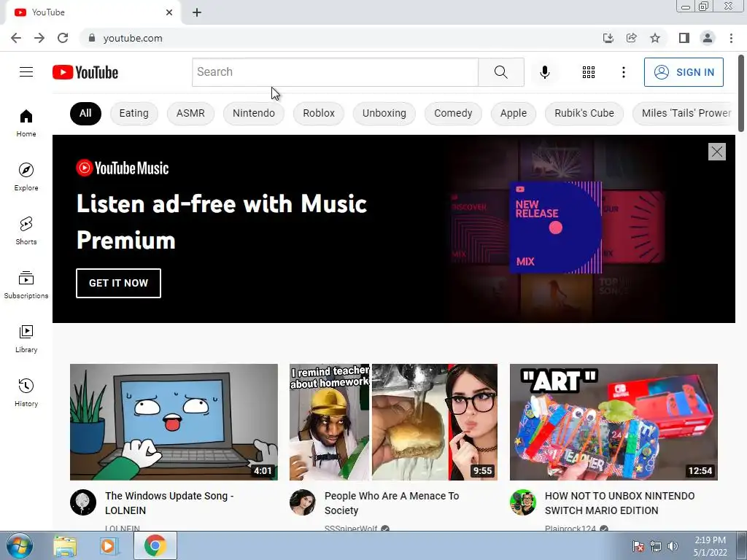Open People Who Are A Menace title
Viewport: 747px width, 560px height.
[x=392, y=503]
